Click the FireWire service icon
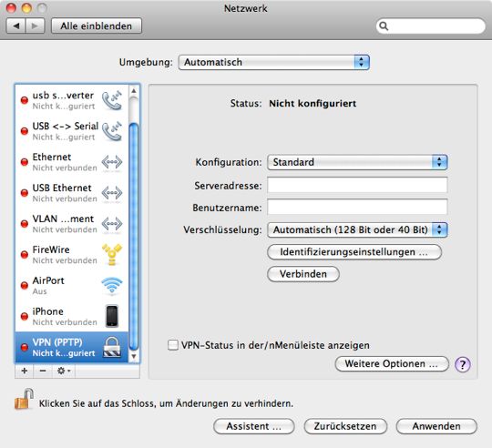This screenshot has height=448, width=492. 112,255
